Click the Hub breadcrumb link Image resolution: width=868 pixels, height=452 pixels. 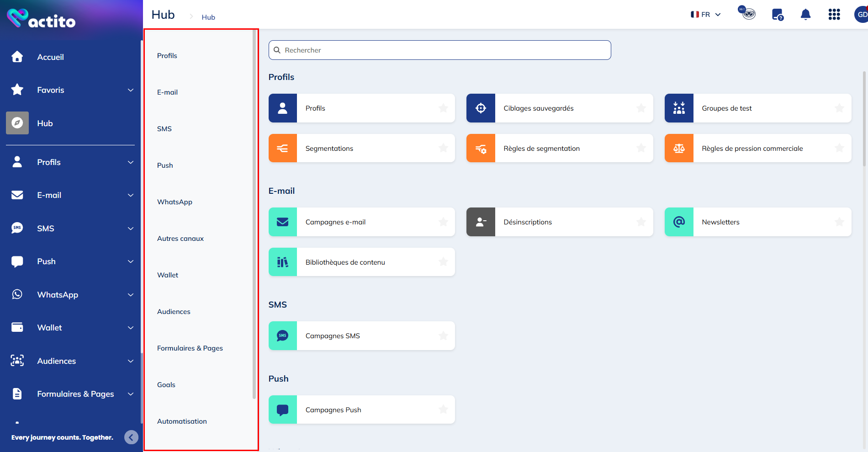click(x=208, y=17)
